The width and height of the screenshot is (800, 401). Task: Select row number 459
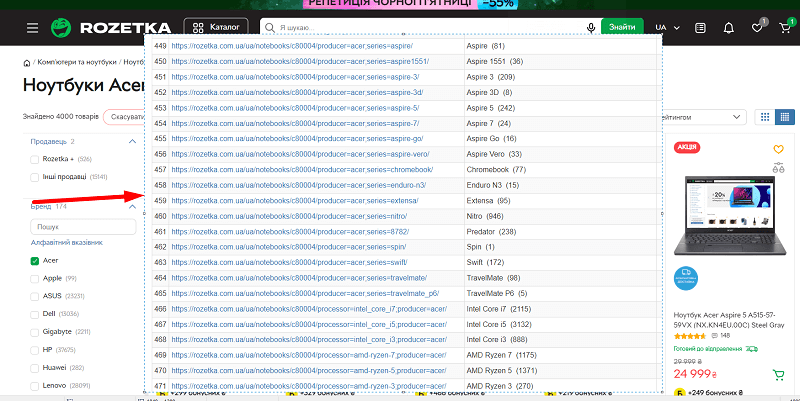tap(160, 200)
